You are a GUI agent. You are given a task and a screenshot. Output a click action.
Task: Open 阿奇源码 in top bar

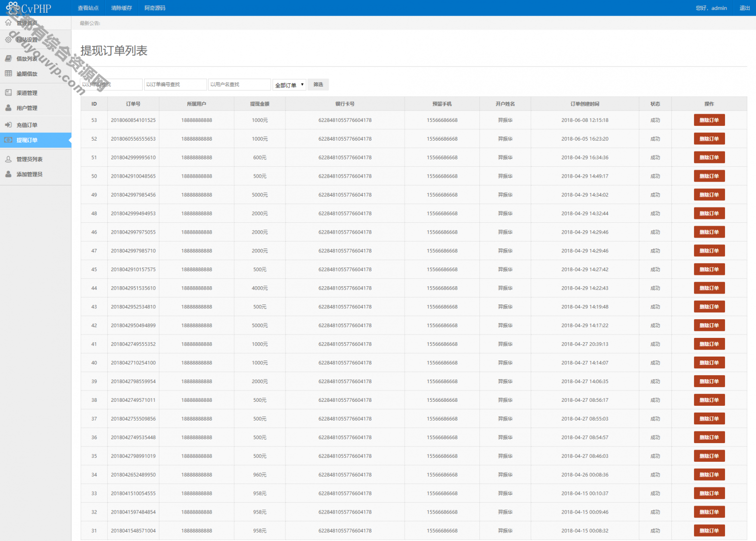155,8
